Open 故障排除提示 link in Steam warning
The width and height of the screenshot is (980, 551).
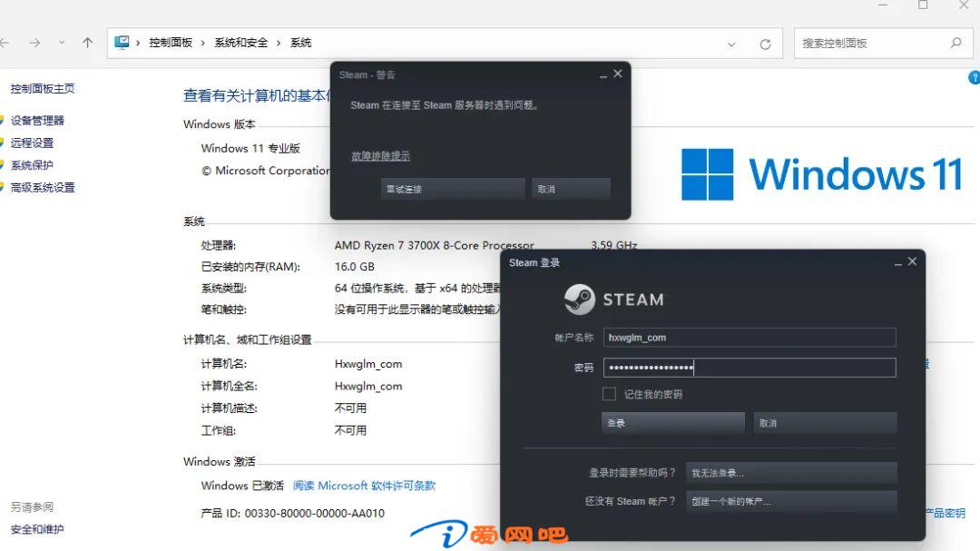click(380, 156)
